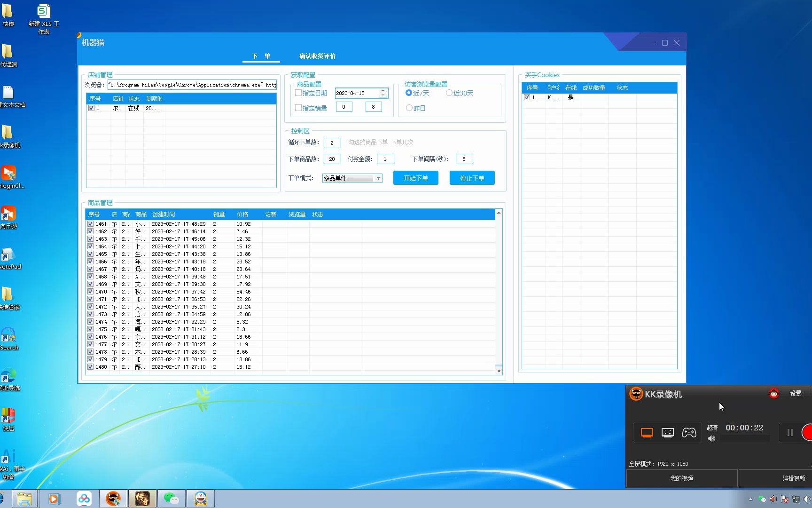Image resolution: width=812 pixels, height=508 pixels.
Task: Select the 近7天 radio button
Action: 409,93
